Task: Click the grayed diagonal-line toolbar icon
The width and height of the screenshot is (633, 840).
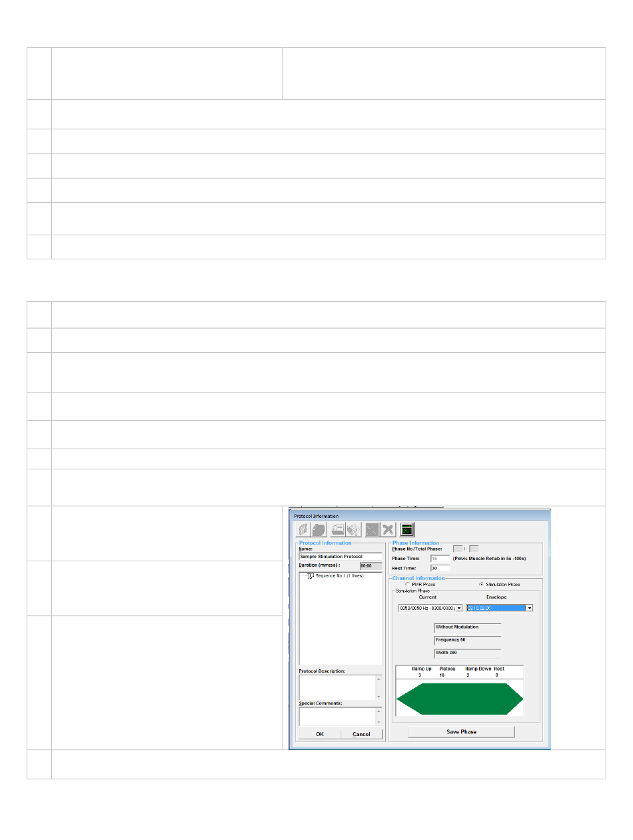Action: tap(373, 529)
